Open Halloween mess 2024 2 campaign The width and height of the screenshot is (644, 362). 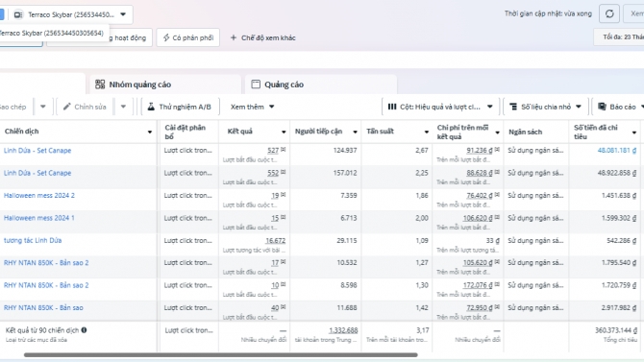(39, 195)
